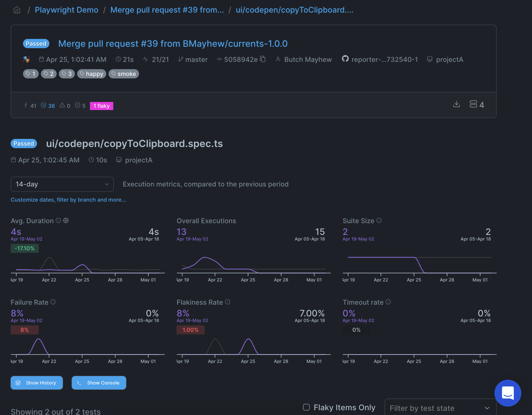This screenshot has width=532, height=415.
Task: Open Customize dates, filter by branch link
Action: tap(68, 200)
